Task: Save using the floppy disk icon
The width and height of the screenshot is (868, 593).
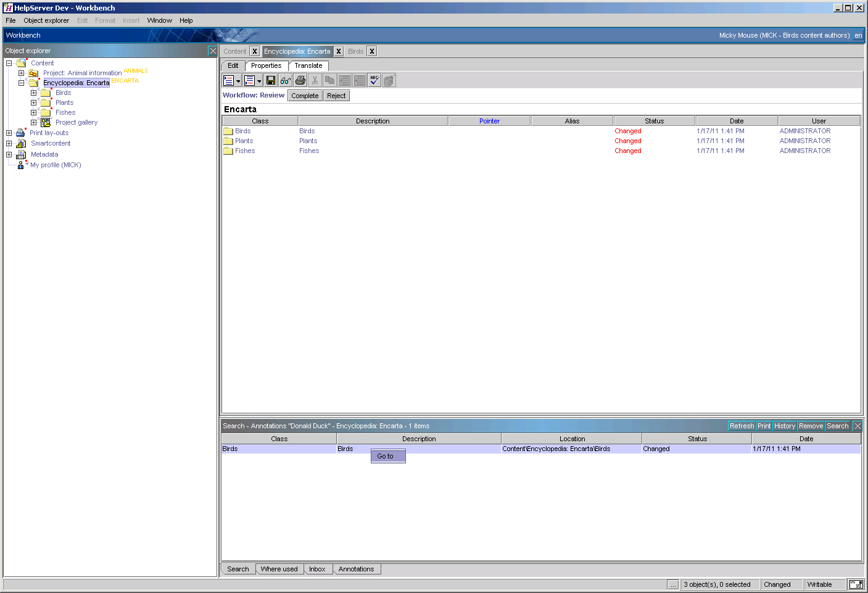Action: tap(271, 80)
